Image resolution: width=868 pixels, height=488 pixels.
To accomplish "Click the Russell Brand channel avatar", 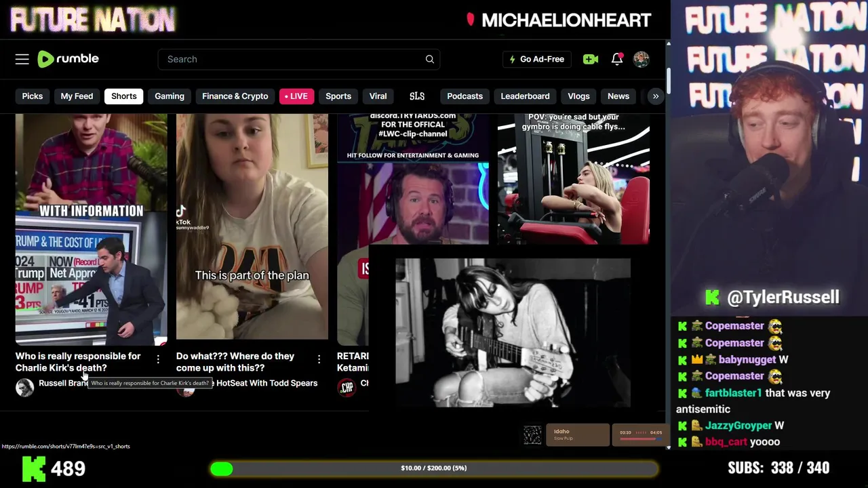I will [x=24, y=388].
